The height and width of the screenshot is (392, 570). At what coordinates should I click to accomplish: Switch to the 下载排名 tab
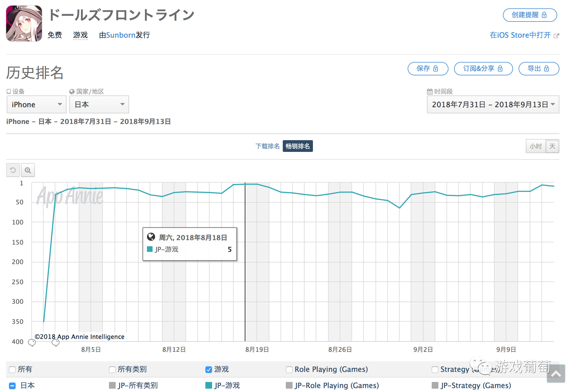[x=267, y=146]
